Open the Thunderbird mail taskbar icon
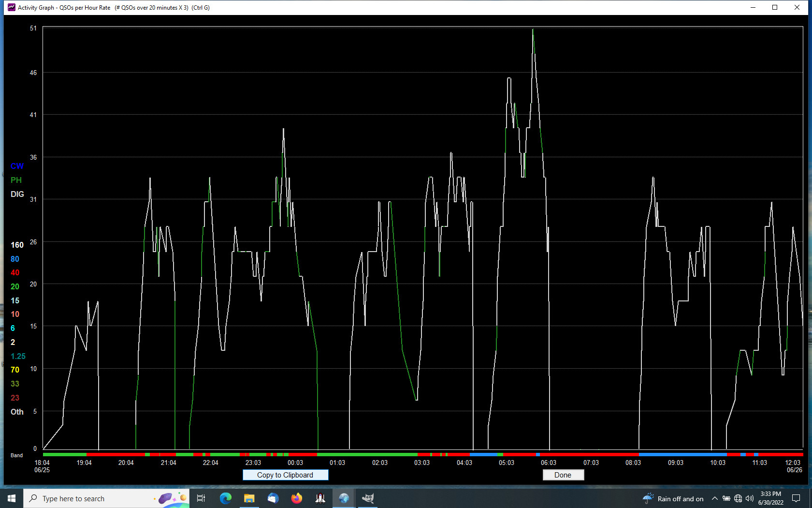 273,498
